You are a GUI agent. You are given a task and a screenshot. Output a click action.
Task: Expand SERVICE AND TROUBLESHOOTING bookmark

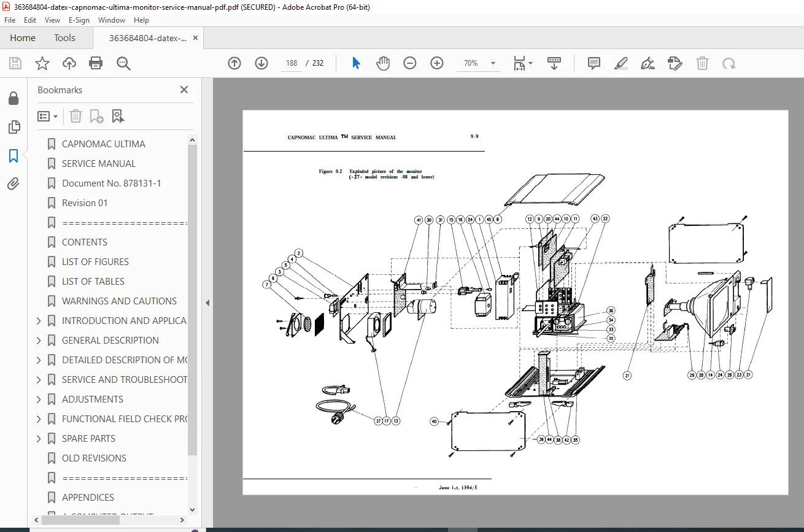[39, 380]
